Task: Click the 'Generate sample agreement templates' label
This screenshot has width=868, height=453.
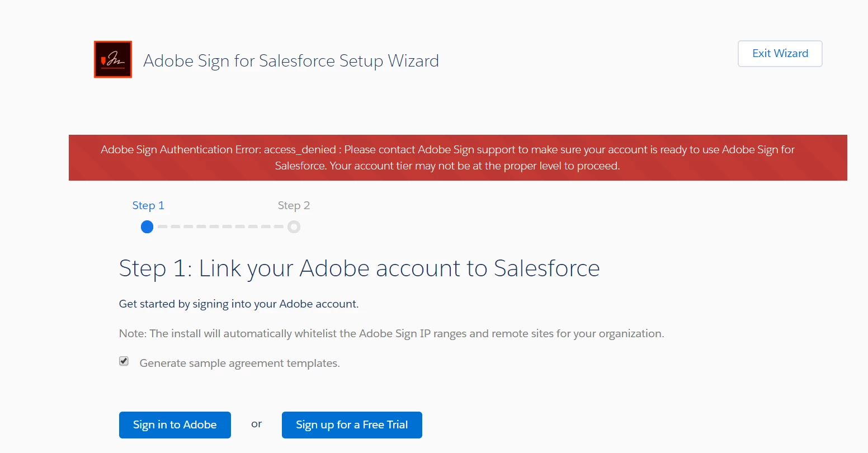Action: [239, 364]
